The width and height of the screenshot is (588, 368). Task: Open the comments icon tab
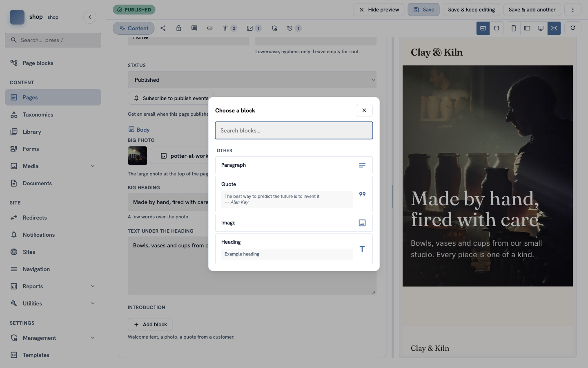[x=194, y=28]
